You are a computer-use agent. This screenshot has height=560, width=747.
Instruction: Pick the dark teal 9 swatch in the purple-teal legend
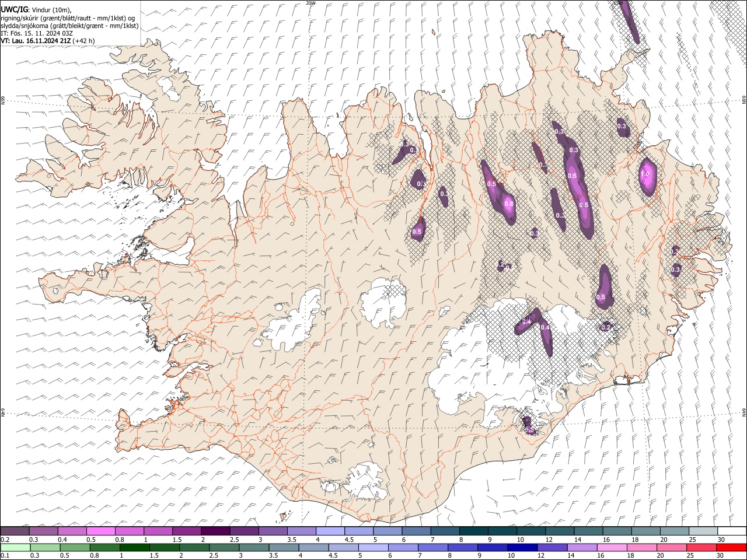pos(502,531)
